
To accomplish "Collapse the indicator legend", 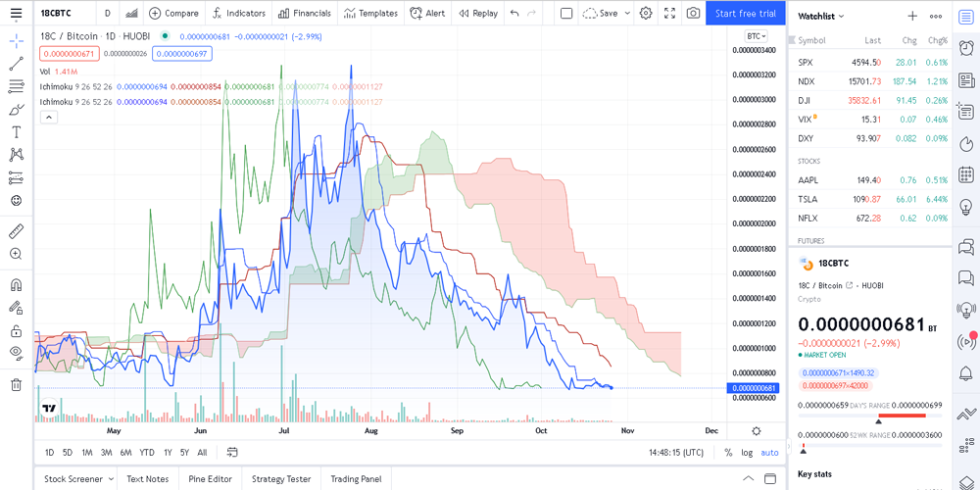I will click(x=49, y=117).
